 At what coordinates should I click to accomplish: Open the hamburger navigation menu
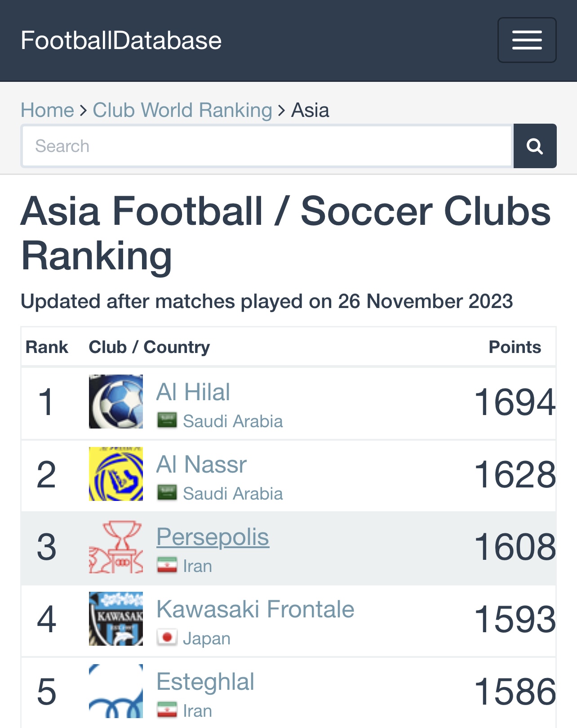click(x=527, y=40)
